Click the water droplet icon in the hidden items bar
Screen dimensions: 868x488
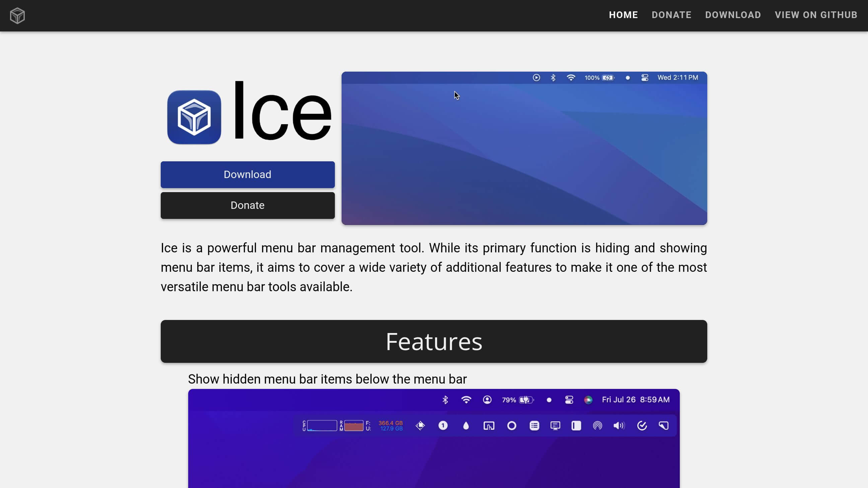pyautogui.click(x=466, y=426)
